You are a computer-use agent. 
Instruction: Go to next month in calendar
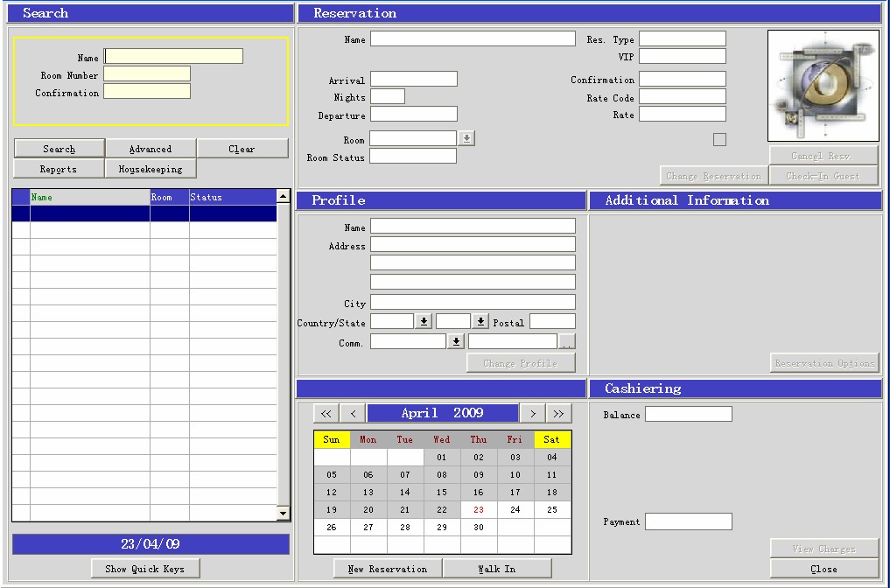[532, 414]
